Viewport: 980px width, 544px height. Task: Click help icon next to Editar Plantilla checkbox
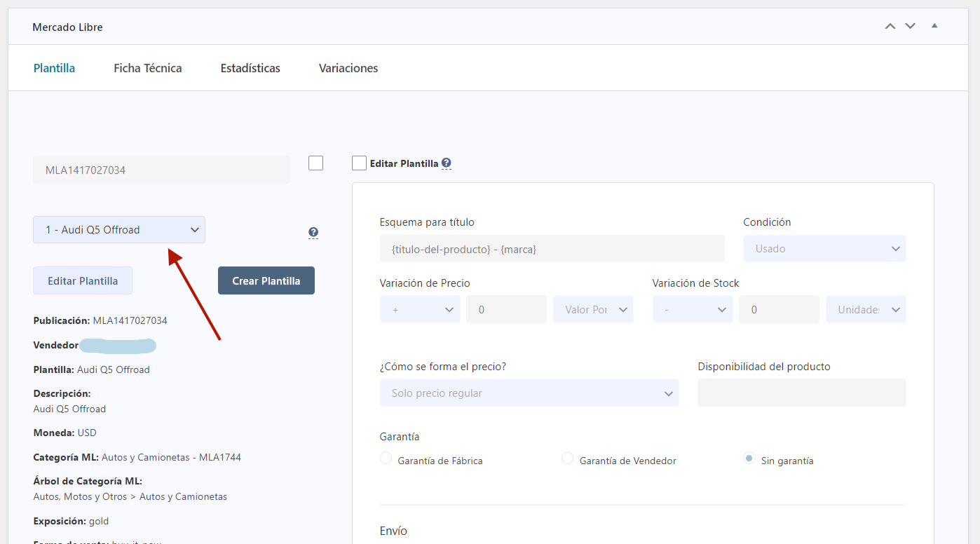coord(446,163)
